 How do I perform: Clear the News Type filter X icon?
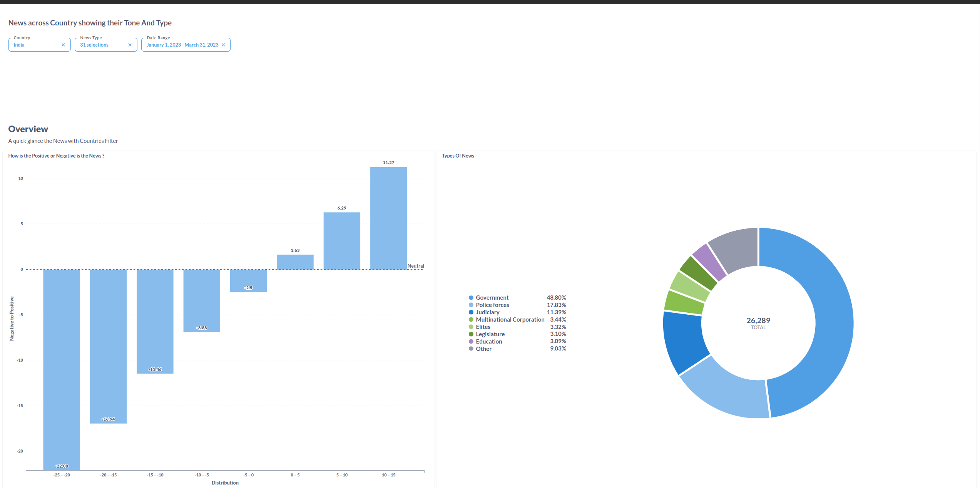[x=130, y=45]
